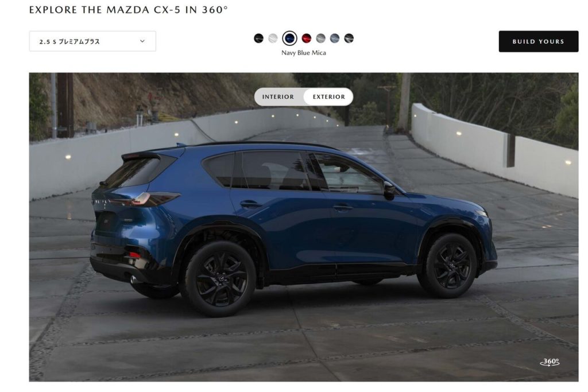Select the blue-gray paint color swatch
The width and height of the screenshot is (588, 392).
pos(335,38)
